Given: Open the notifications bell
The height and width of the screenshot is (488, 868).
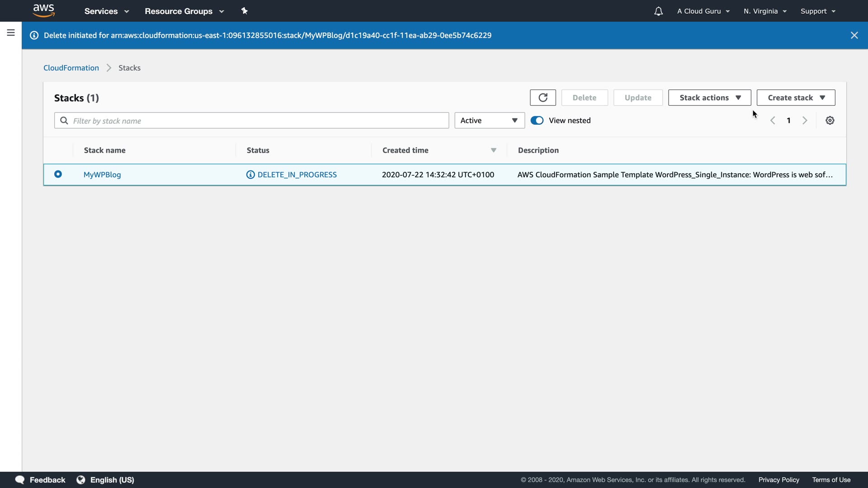Looking at the screenshot, I should [x=658, y=11].
